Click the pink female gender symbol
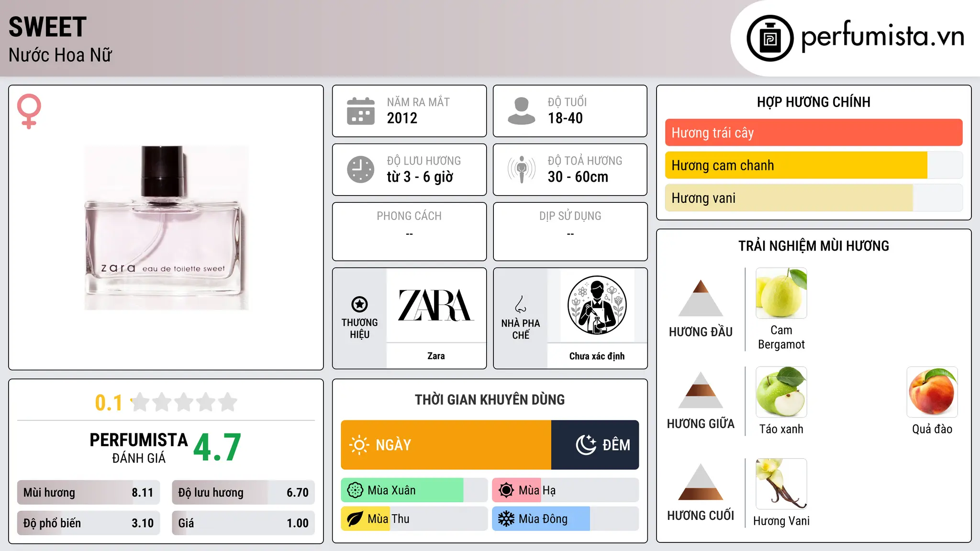Image resolution: width=980 pixels, height=551 pixels. point(29,111)
